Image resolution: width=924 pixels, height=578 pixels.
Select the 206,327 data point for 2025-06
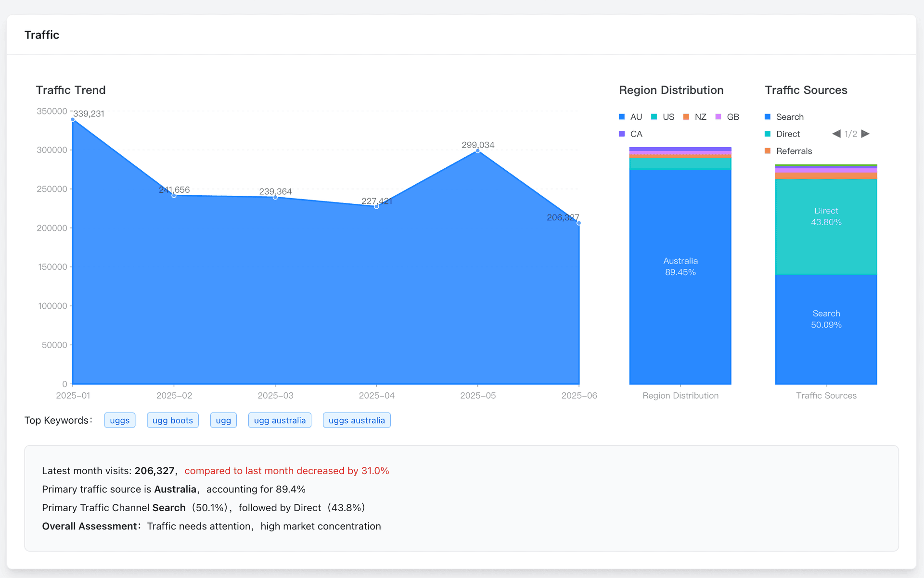(x=579, y=223)
